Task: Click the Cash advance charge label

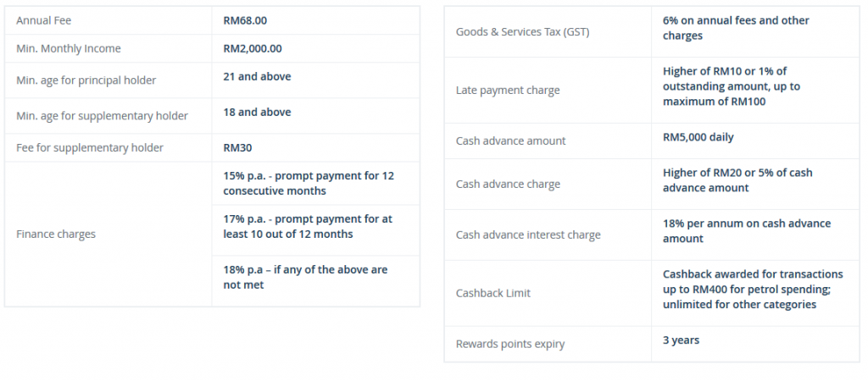Action: (x=508, y=184)
